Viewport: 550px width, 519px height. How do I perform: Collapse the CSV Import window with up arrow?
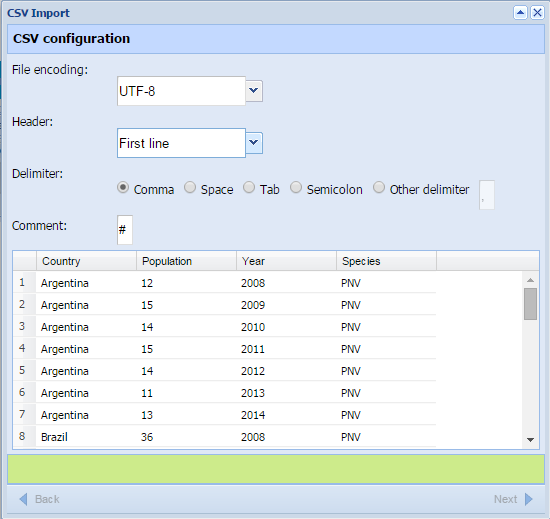tap(520, 13)
